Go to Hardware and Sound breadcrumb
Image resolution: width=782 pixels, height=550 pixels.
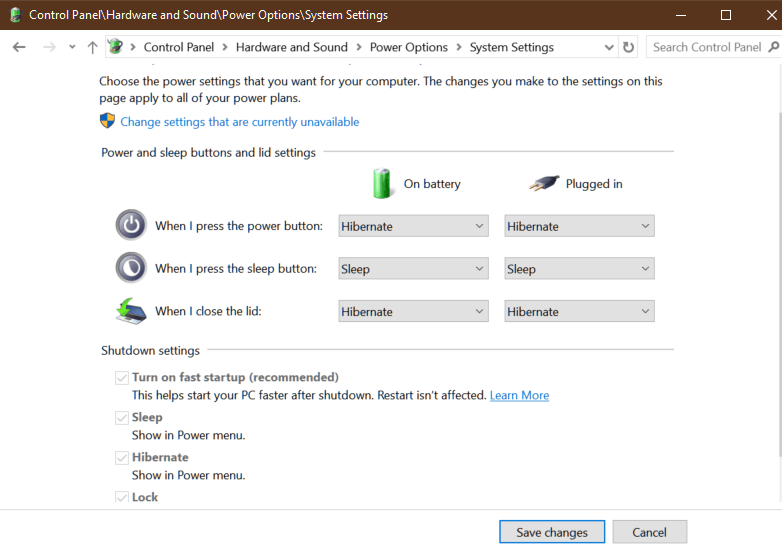coord(292,47)
